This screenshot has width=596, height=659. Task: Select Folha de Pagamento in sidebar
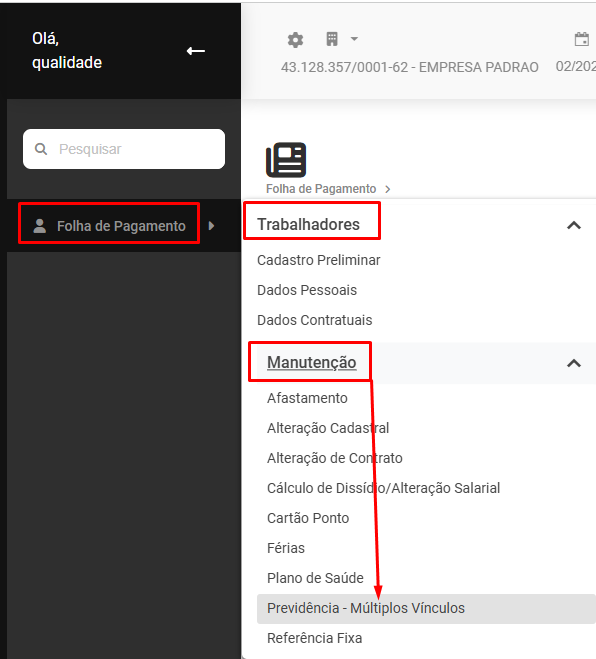coord(109,226)
